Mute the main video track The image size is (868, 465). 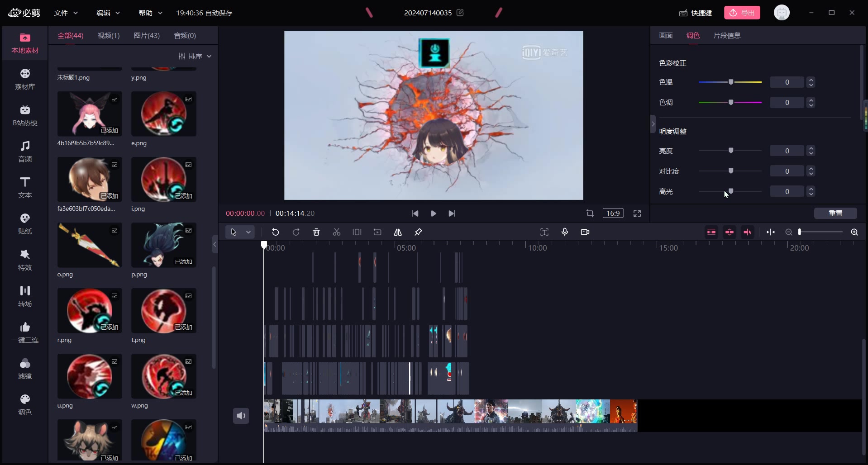click(x=241, y=416)
